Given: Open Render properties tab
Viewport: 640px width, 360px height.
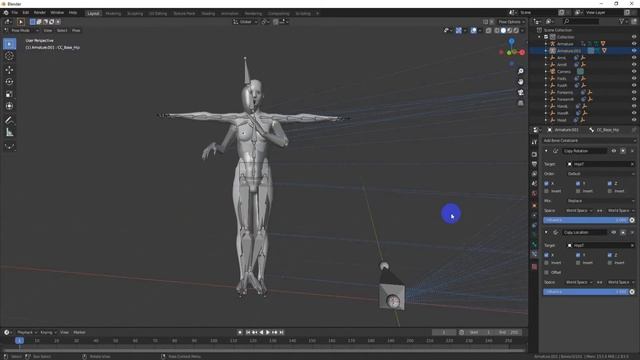Looking at the screenshot, I should pos(534,155).
